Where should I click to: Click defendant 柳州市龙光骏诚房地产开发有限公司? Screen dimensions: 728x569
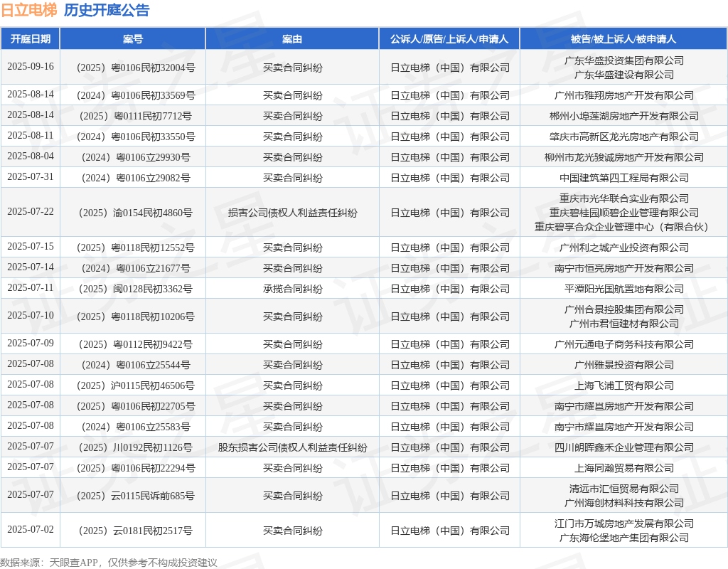624,157
